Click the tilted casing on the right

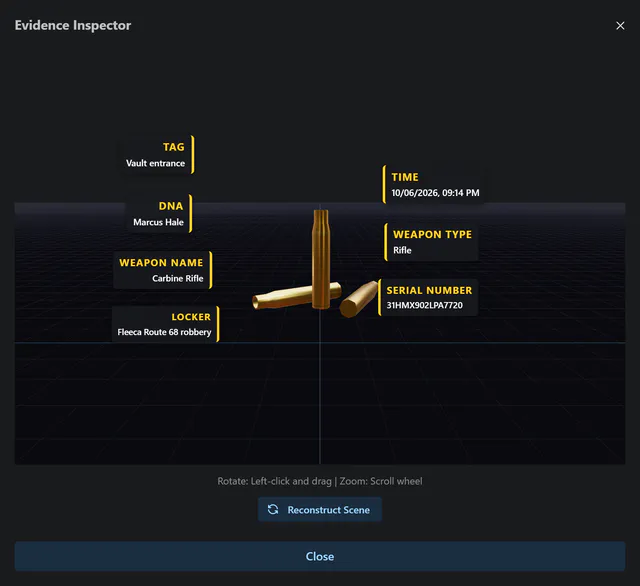click(358, 299)
